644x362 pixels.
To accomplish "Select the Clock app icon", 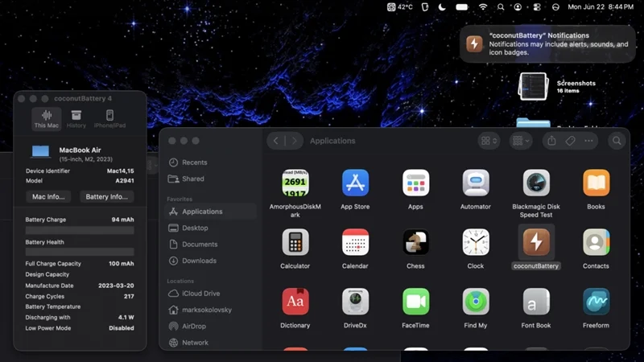I will pyautogui.click(x=476, y=242).
